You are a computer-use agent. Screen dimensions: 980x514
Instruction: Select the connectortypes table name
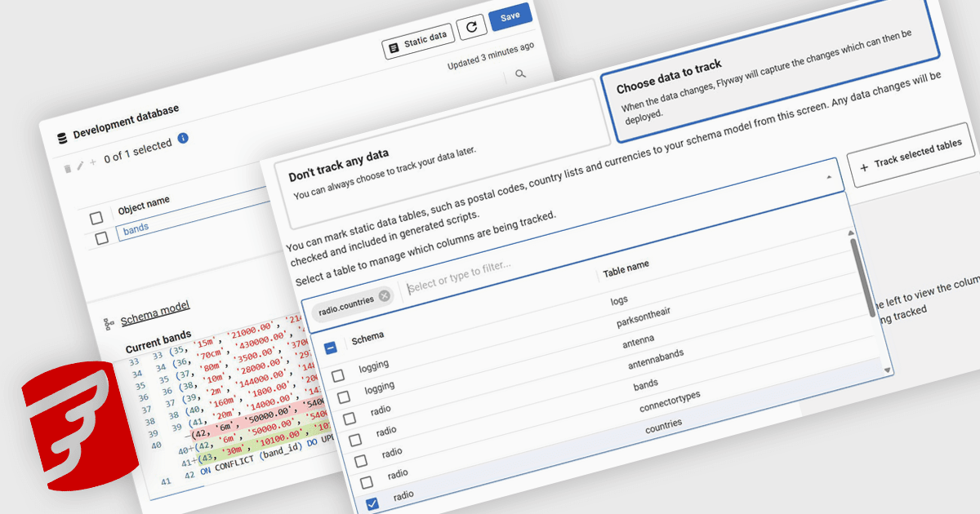click(x=670, y=401)
